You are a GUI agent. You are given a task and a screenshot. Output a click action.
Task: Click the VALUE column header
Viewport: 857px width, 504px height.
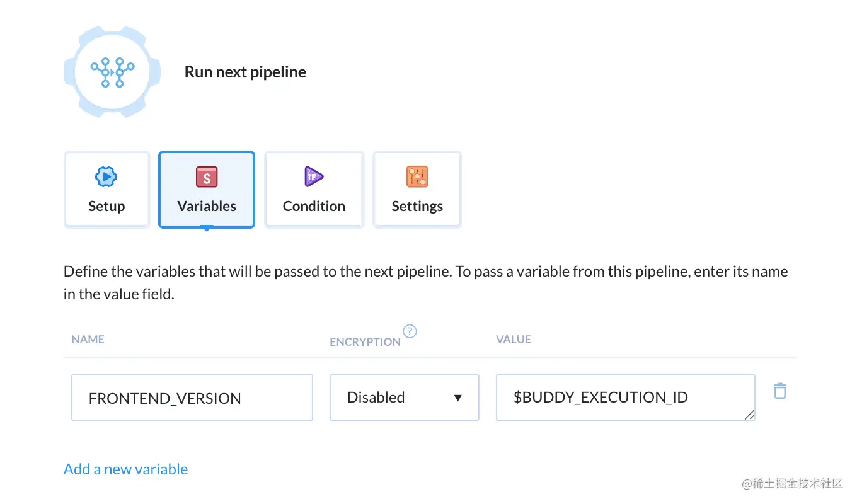pyautogui.click(x=514, y=339)
